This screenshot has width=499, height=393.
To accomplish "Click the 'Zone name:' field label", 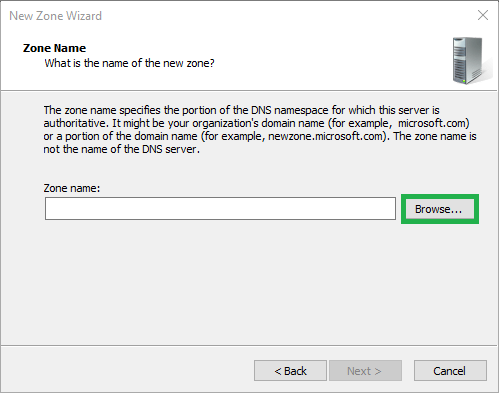I will (x=72, y=188).
